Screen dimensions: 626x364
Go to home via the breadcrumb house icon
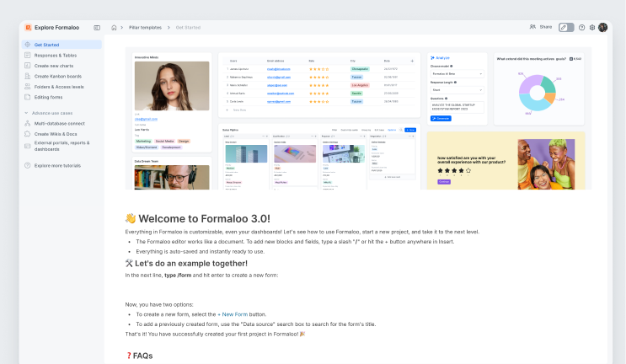tap(114, 28)
